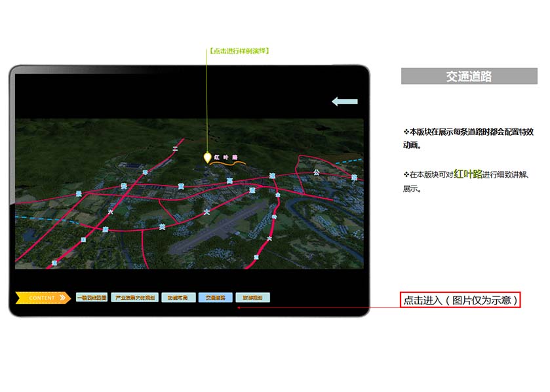The image size is (550, 392).
Task: Click the '高' road marker on map
Action: click(229, 180)
